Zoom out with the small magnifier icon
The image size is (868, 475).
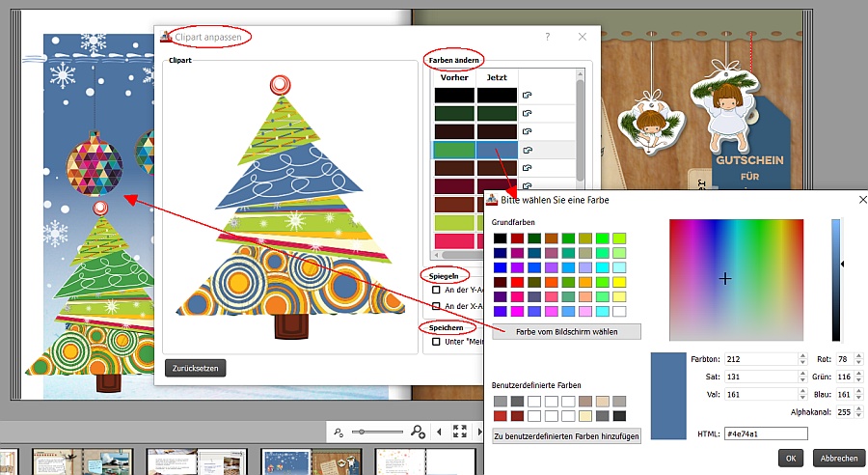point(339,432)
